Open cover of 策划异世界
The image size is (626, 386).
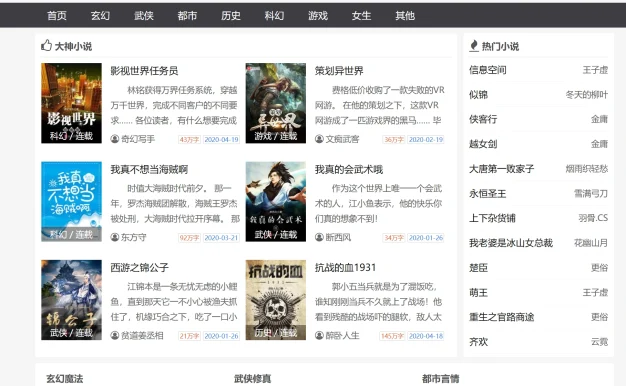(x=276, y=103)
